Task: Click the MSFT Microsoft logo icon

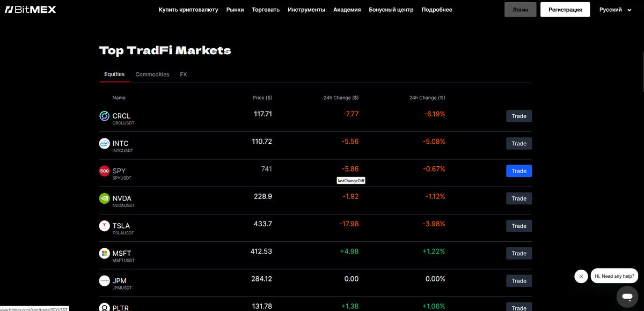Action: 105,253
